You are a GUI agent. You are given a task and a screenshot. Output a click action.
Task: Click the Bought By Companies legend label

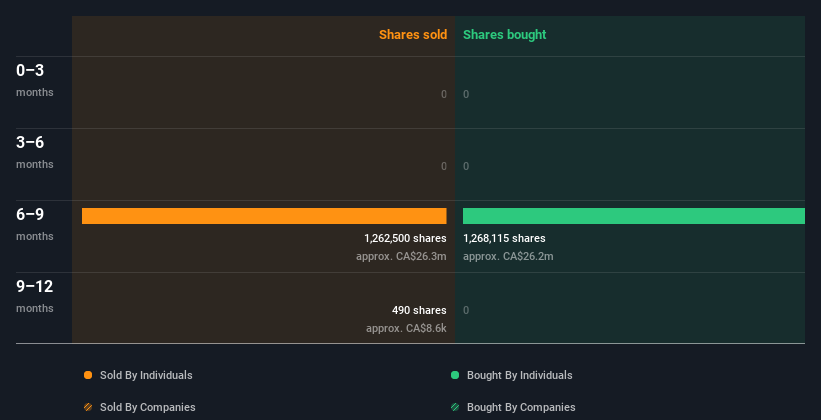click(x=521, y=407)
